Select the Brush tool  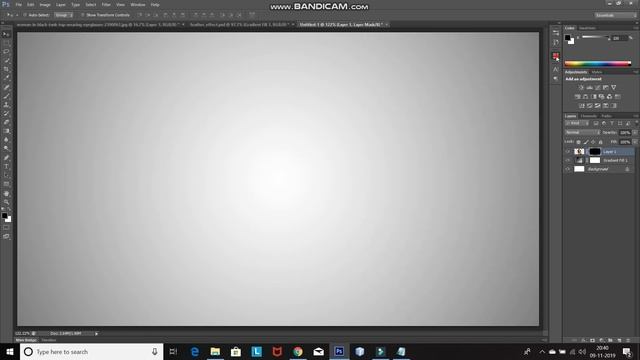[6, 96]
